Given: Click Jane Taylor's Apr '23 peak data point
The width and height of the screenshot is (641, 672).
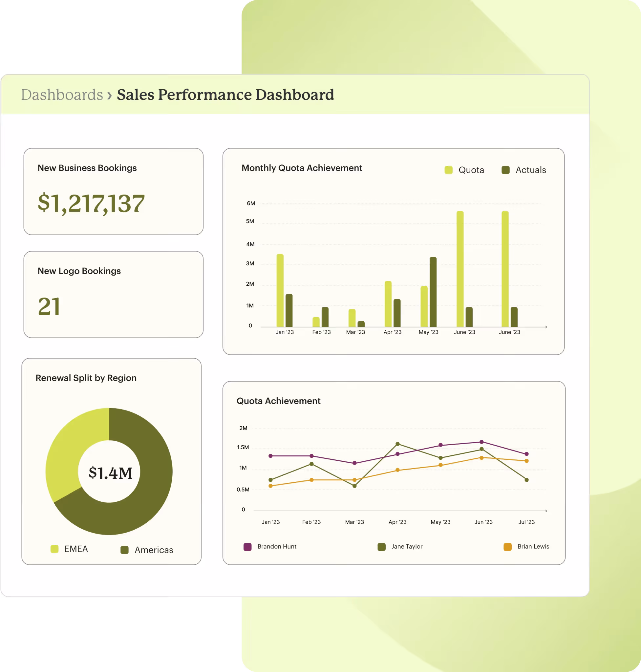Looking at the screenshot, I should 397,444.
